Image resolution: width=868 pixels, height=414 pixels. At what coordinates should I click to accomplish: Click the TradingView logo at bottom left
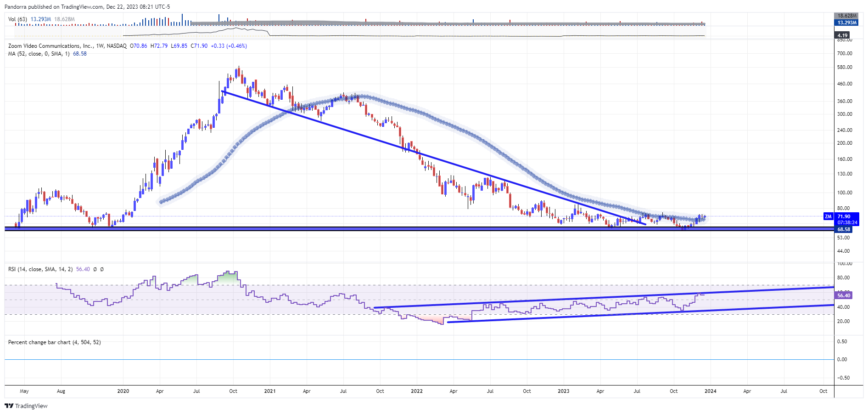(26, 406)
